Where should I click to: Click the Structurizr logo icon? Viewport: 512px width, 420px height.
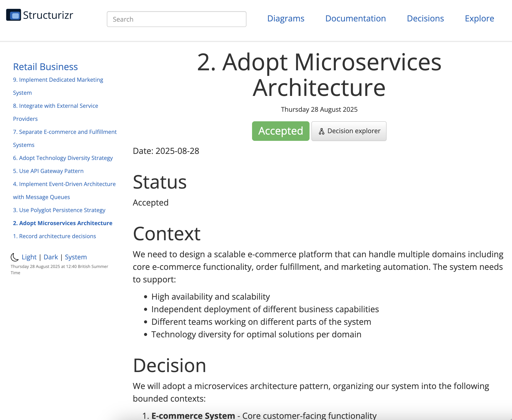pyautogui.click(x=13, y=15)
